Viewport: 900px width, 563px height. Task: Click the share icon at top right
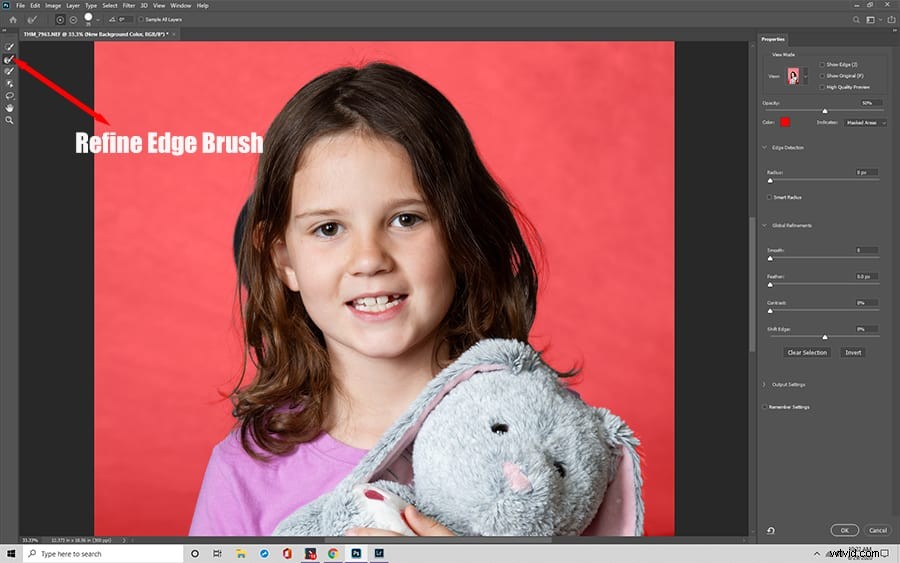pyautogui.click(x=891, y=20)
